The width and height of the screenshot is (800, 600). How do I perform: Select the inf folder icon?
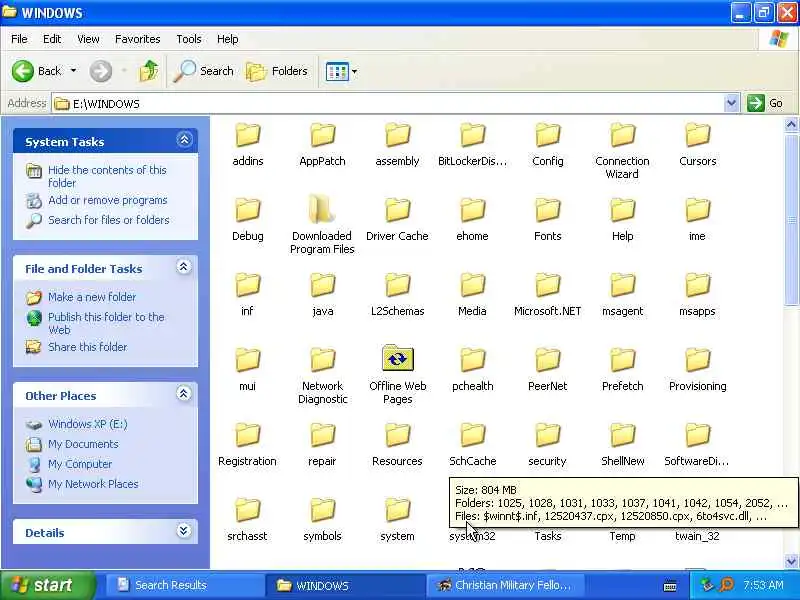pyautogui.click(x=248, y=286)
